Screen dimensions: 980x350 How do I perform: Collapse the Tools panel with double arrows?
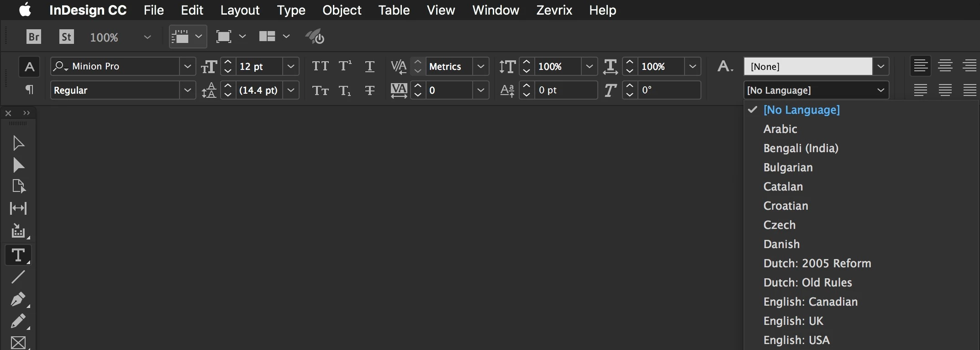click(26, 113)
